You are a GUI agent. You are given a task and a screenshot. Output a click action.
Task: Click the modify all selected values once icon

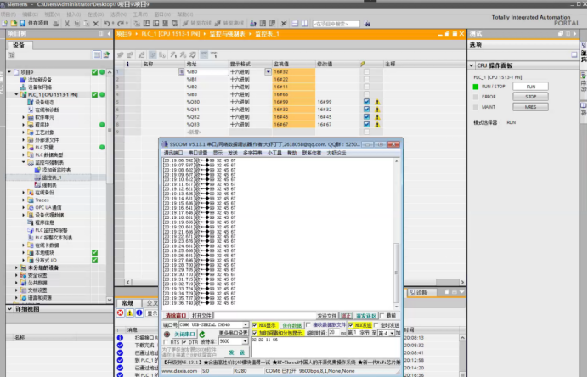point(173,54)
